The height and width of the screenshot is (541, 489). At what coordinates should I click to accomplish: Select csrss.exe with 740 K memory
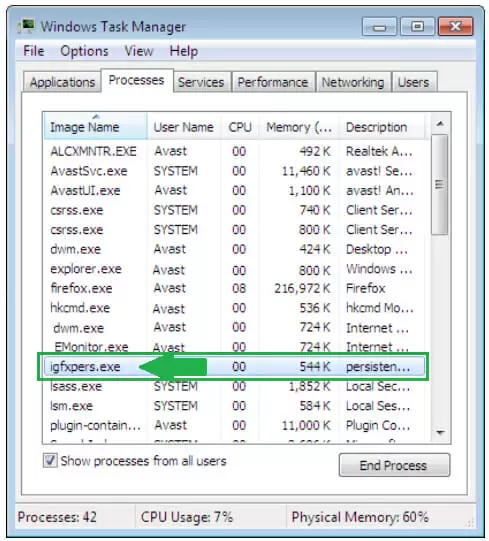click(235, 210)
